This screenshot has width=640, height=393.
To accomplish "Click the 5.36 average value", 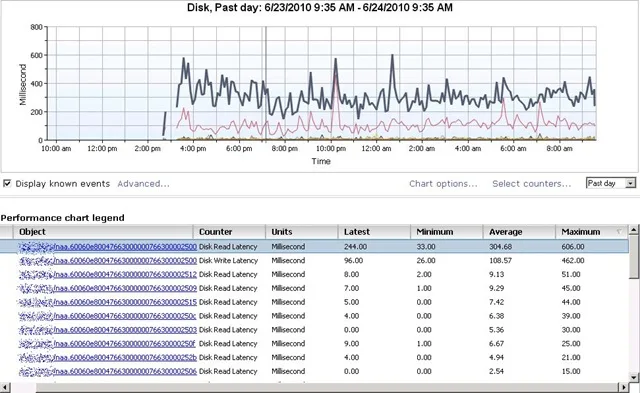I will pyautogui.click(x=496, y=330).
